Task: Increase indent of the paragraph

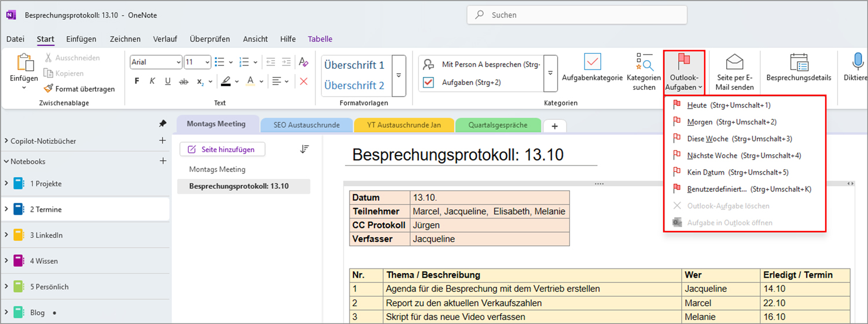Action: tap(286, 62)
